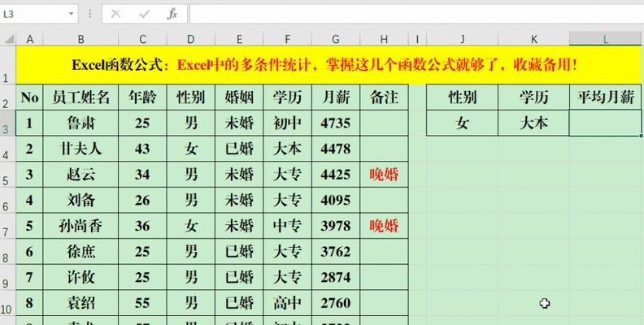Click the yellow title banner cell

[329, 65]
